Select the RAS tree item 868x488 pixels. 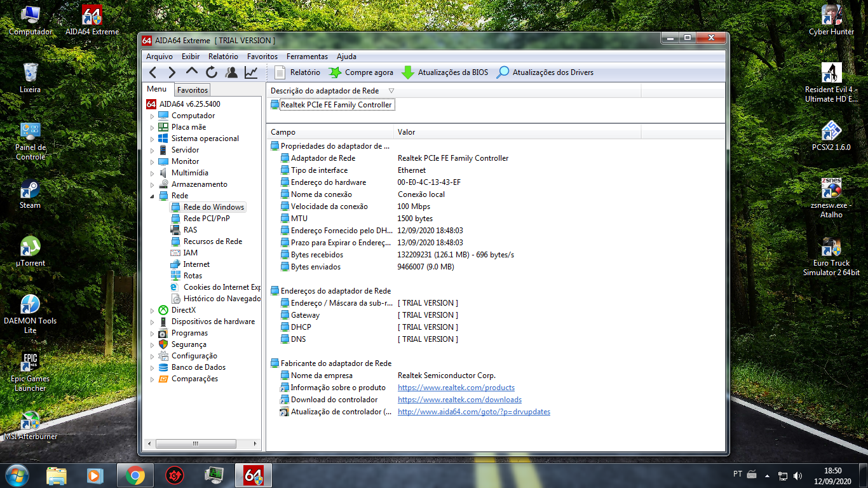point(190,230)
